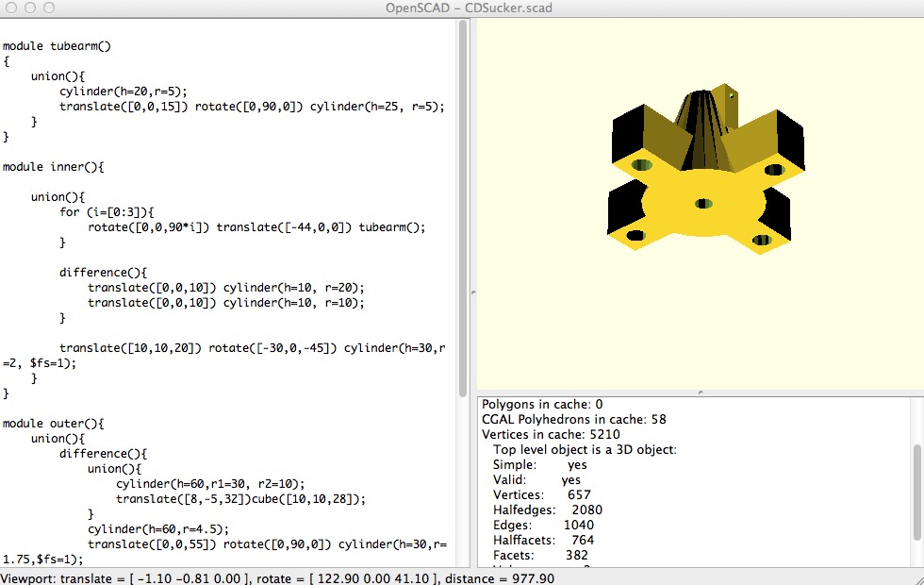Screen dimensions: 924x585
Task: Click the 'module inner(){' line
Action: [x=53, y=167]
